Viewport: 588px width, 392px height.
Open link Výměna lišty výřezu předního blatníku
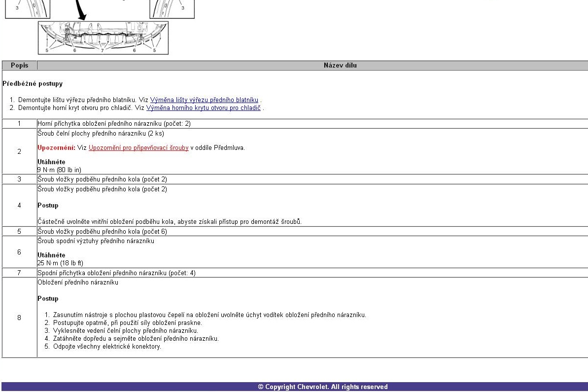(204, 100)
